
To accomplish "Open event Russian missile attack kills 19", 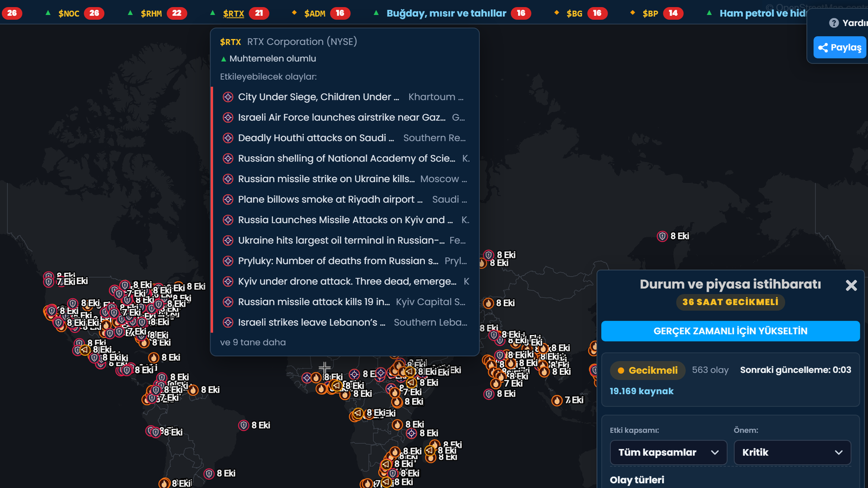I will click(x=345, y=302).
